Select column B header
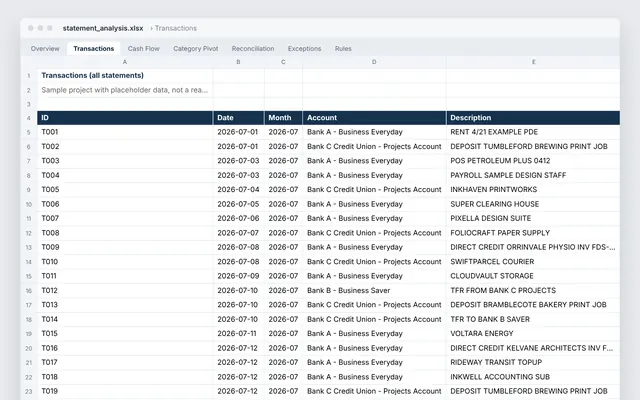 pyautogui.click(x=238, y=62)
